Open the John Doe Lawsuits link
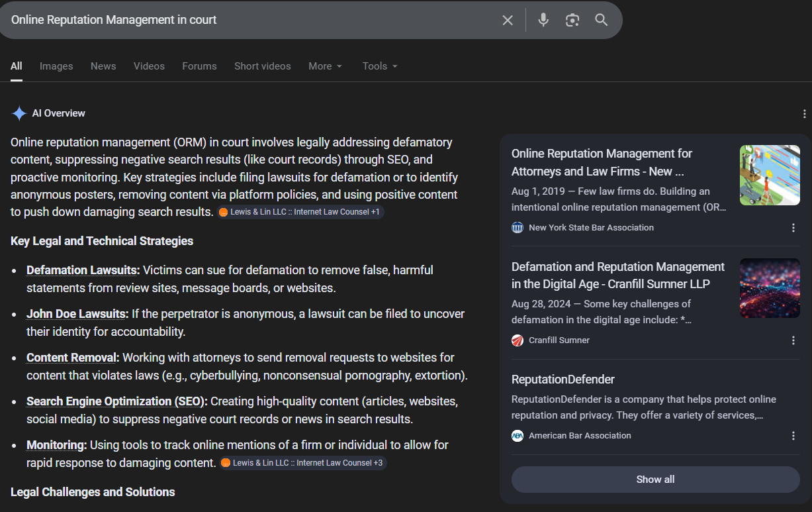Screen dimensions: 812x512 pos(77,314)
